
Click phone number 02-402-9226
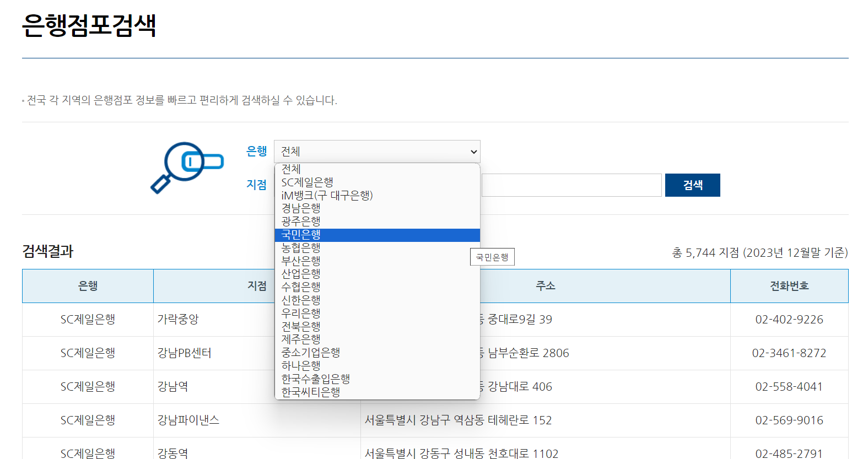(x=789, y=320)
